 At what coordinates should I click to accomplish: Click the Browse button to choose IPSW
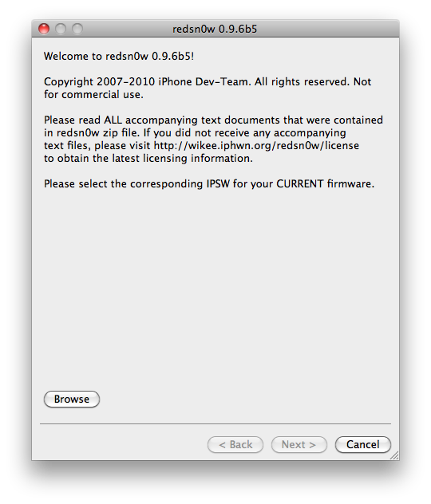tap(71, 399)
